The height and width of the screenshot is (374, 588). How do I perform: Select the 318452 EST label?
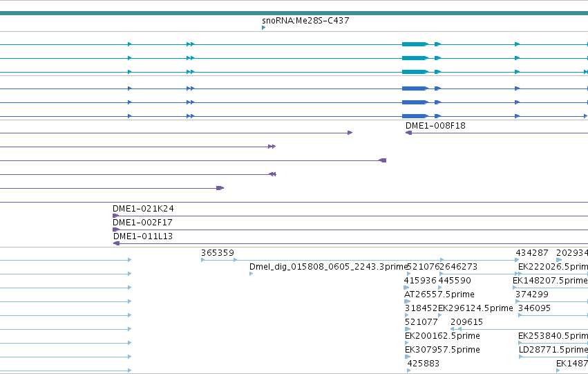click(421, 308)
